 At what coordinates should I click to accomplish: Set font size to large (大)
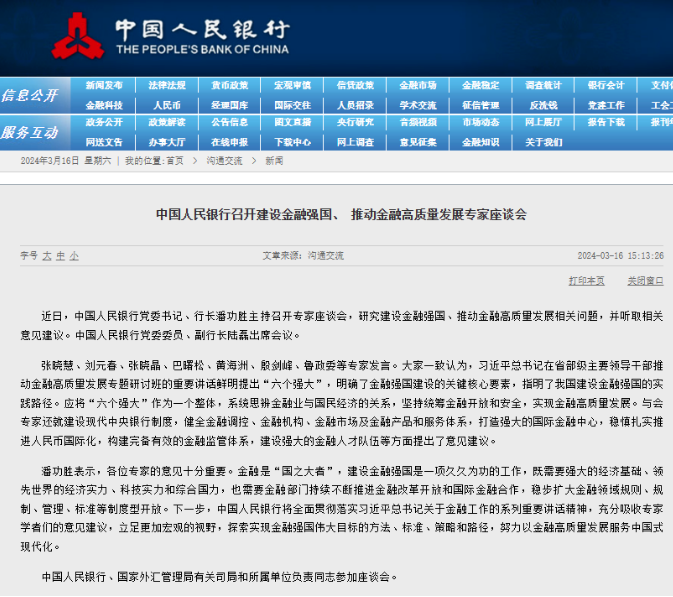47,256
